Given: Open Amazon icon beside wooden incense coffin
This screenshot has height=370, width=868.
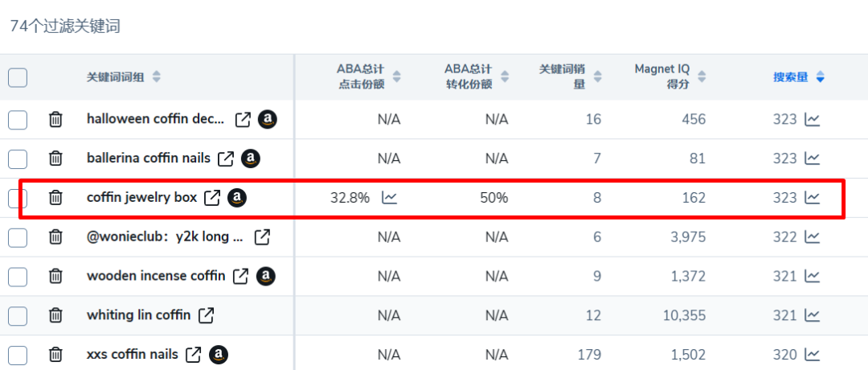Looking at the screenshot, I should pos(266,276).
